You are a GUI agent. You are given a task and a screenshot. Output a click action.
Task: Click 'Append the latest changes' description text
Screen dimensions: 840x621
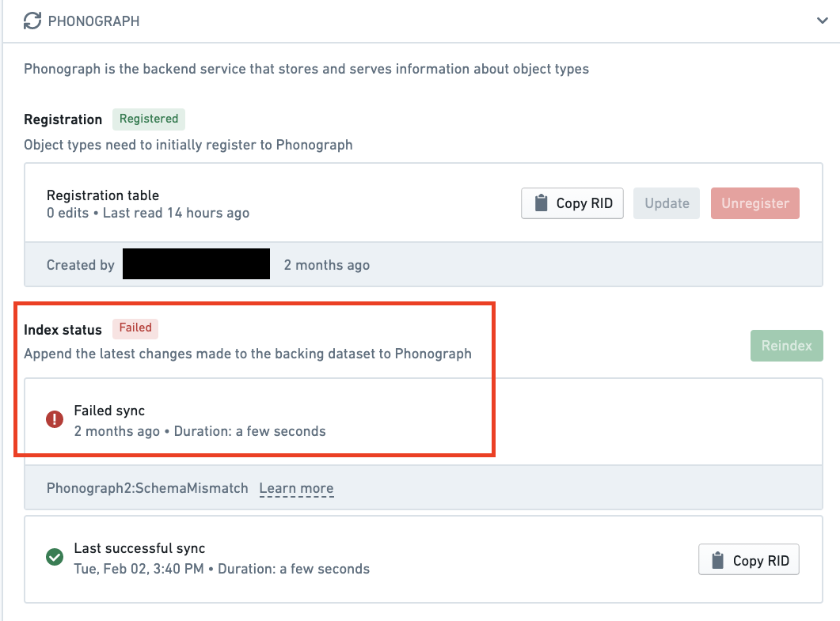click(x=248, y=354)
